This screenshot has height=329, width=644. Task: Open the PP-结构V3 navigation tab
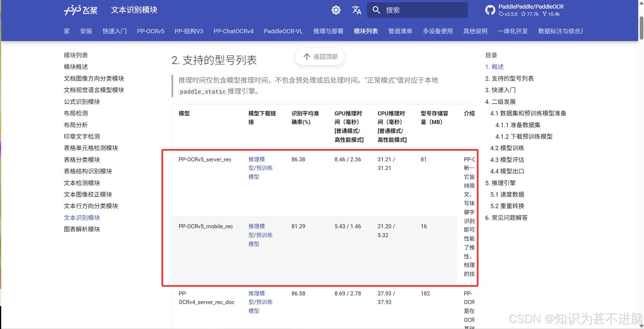click(x=189, y=31)
